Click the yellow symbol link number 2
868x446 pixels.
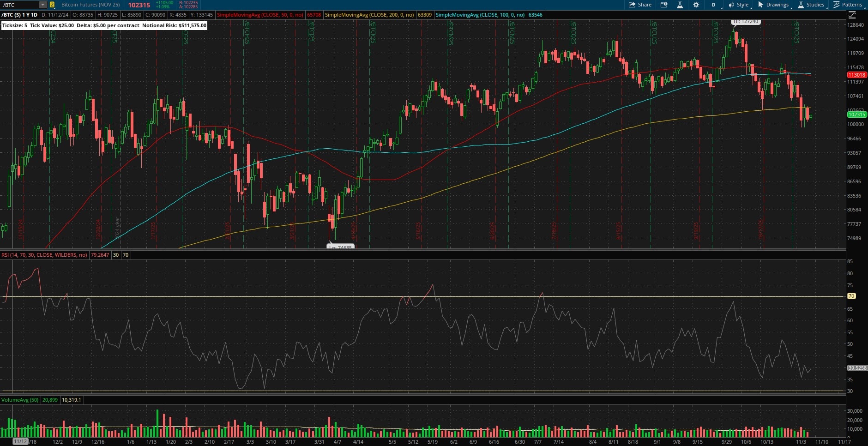click(x=52, y=5)
